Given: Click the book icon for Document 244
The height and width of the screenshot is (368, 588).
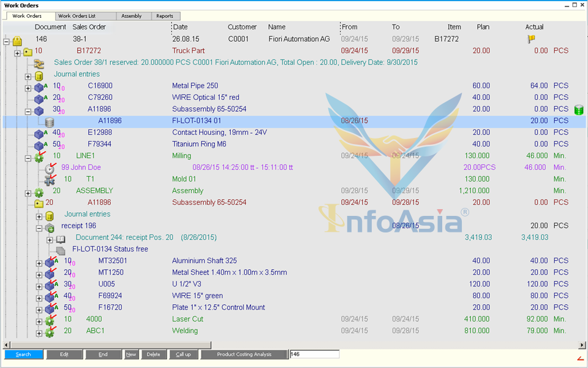Looking at the screenshot, I should tap(61, 239).
